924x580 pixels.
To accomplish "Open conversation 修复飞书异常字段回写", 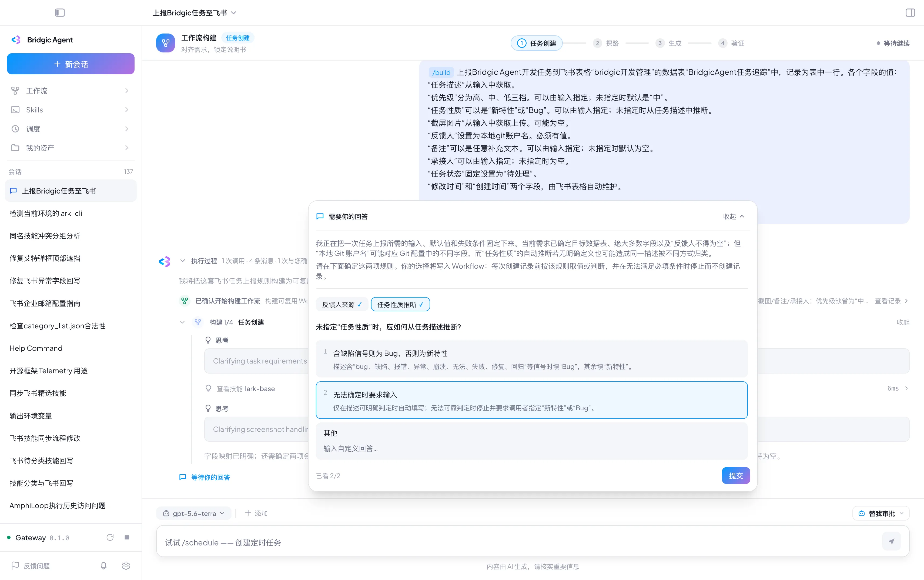I will click(71, 281).
